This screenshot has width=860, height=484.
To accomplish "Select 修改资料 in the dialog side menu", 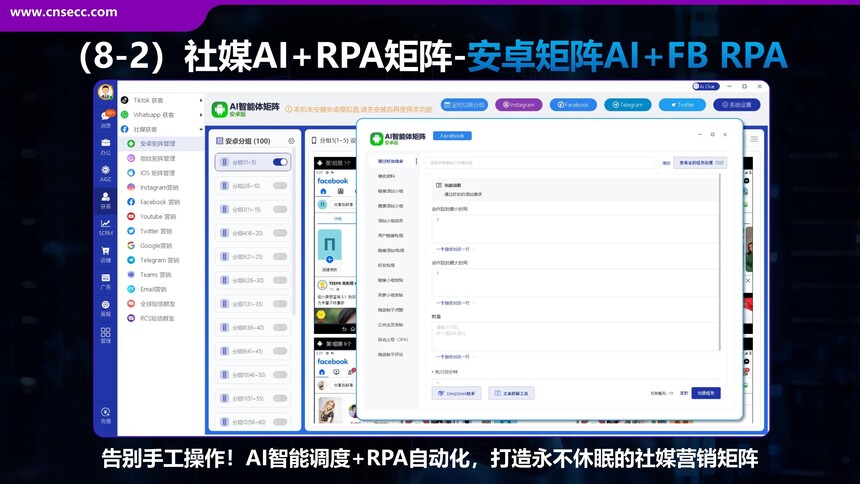I will 385,176.
